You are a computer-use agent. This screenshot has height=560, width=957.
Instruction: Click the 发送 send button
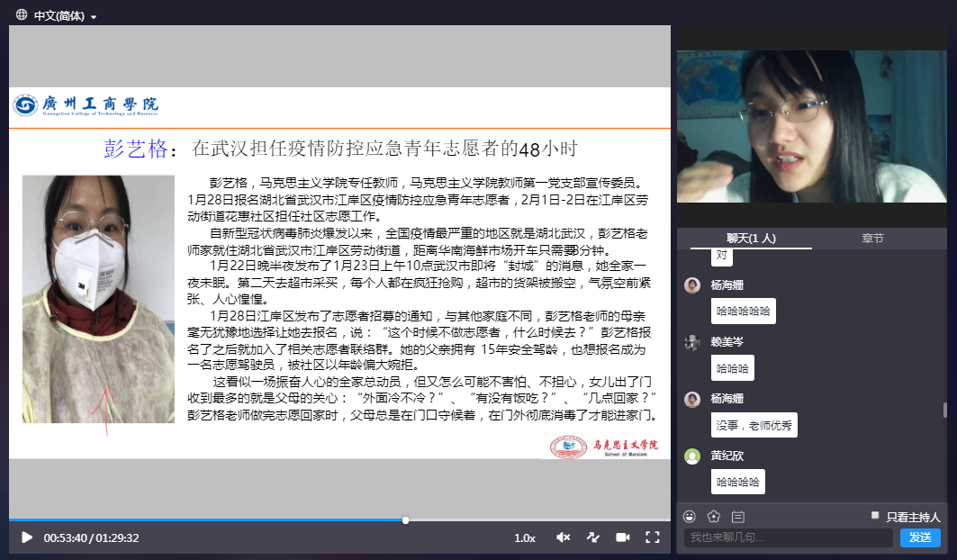920,537
